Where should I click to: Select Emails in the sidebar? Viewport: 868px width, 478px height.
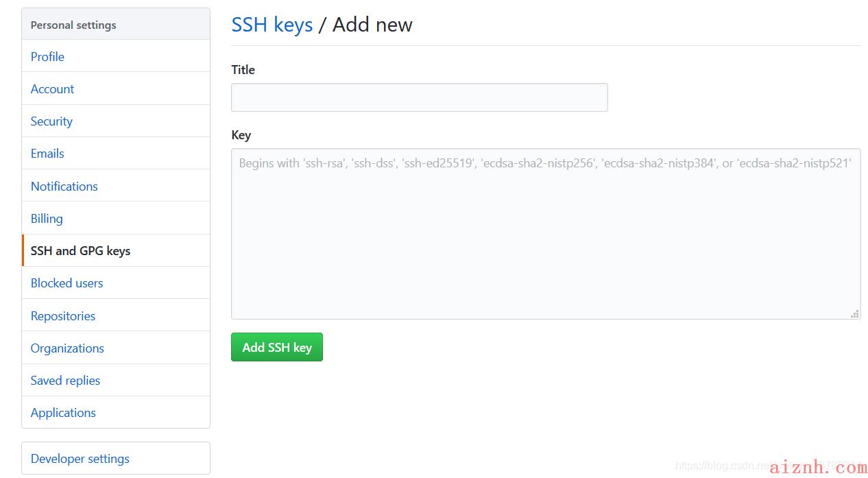click(x=116, y=153)
